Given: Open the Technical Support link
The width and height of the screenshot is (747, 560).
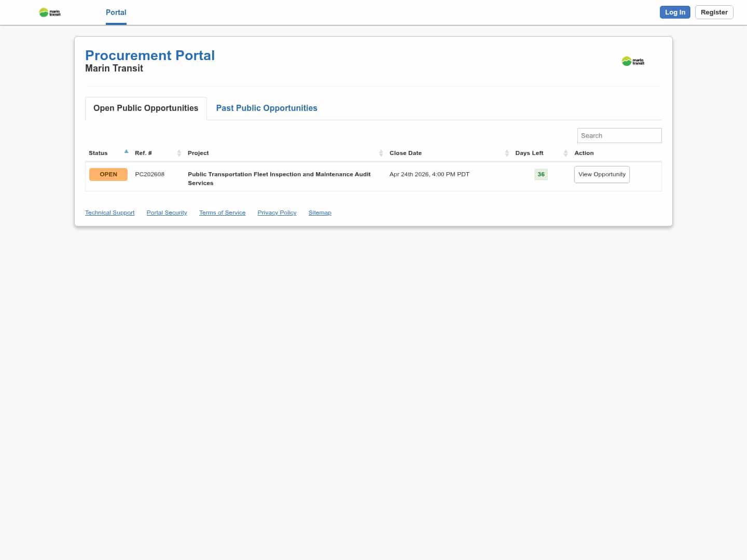Looking at the screenshot, I should (109, 213).
